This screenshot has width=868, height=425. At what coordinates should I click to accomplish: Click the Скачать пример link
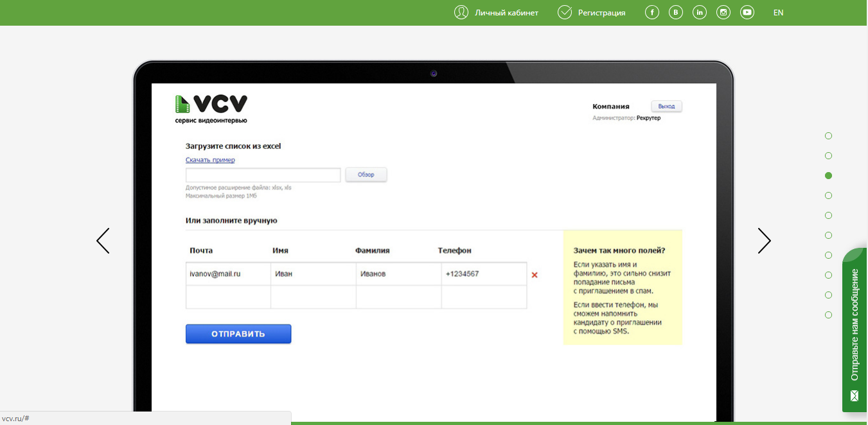click(x=210, y=160)
